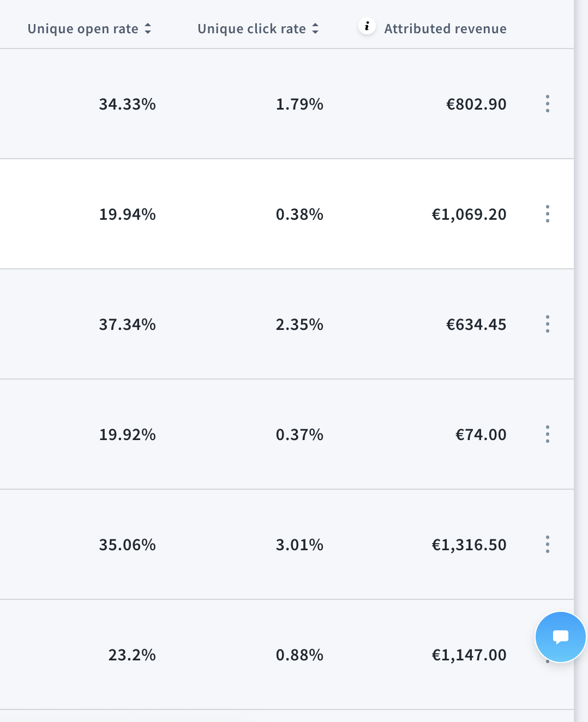Click the 0.37% click rate value
The width and height of the screenshot is (588, 722).
coord(299,435)
